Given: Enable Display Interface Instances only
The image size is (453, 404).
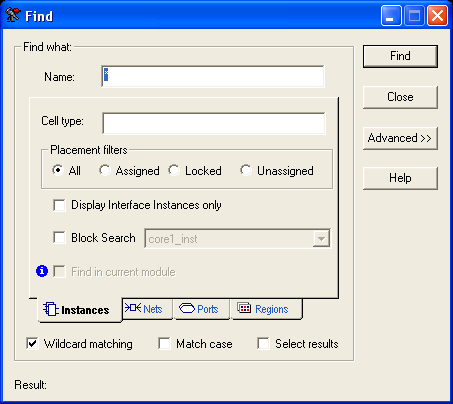Looking at the screenshot, I should pyautogui.click(x=59, y=205).
